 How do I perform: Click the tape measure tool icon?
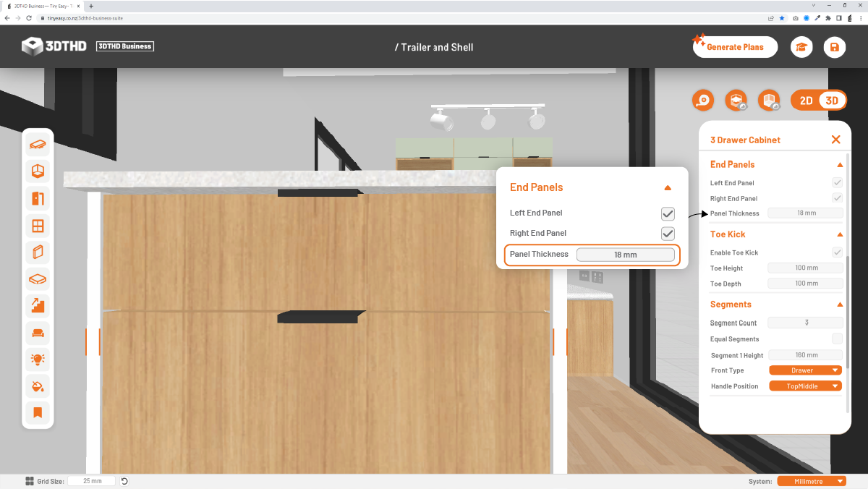(703, 101)
